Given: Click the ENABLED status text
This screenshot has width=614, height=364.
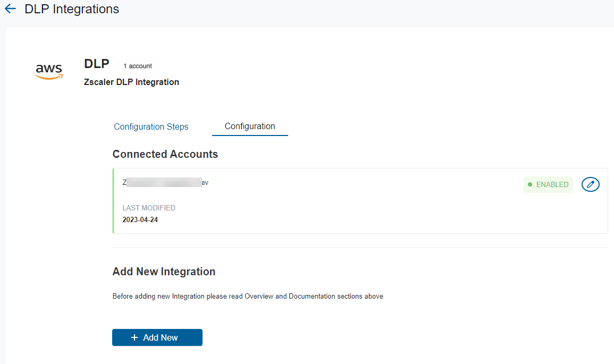Looking at the screenshot, I should [x=552, y=184].
